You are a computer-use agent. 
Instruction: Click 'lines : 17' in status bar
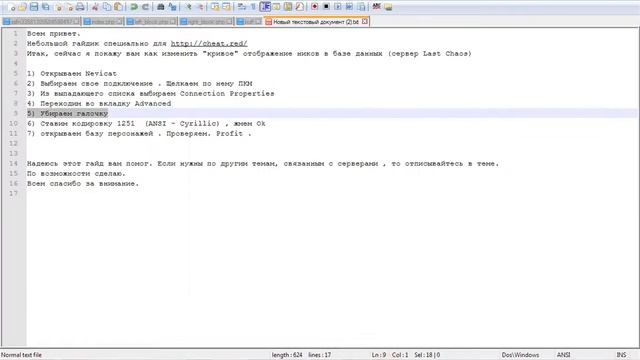(320, 355)
